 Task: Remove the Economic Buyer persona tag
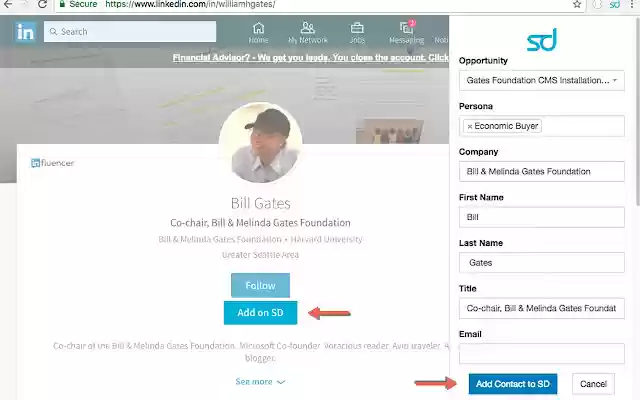[x=470, y=127]
